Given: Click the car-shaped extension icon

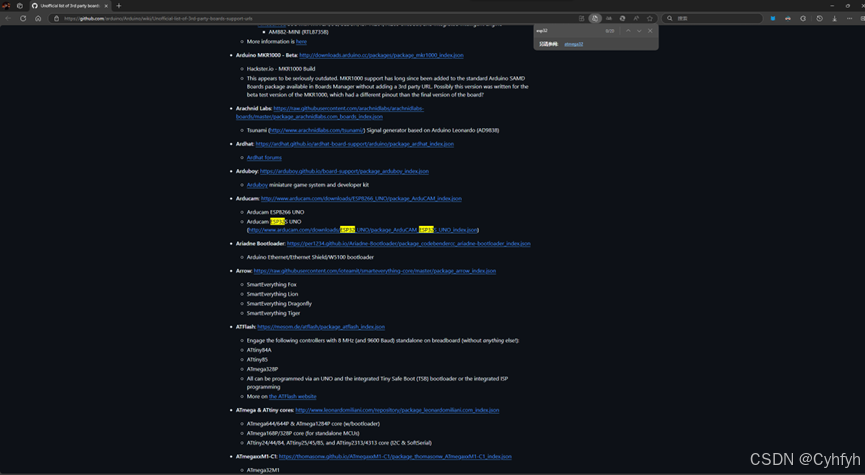Looking at the screenshot, I should tap(788, 18).
